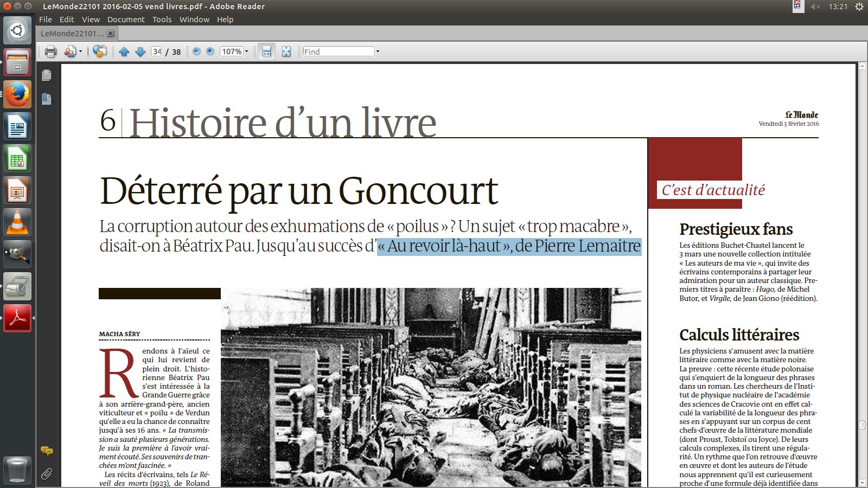
Task: Open the session power gear menu
Action: pyautogui.click(x=859, y=7)
